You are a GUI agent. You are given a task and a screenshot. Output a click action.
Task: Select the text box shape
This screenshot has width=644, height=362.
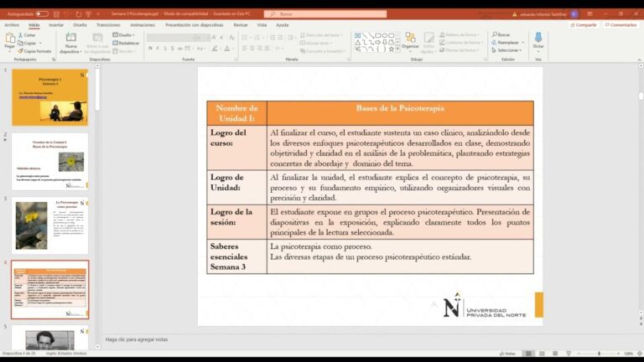pos(358,36)
